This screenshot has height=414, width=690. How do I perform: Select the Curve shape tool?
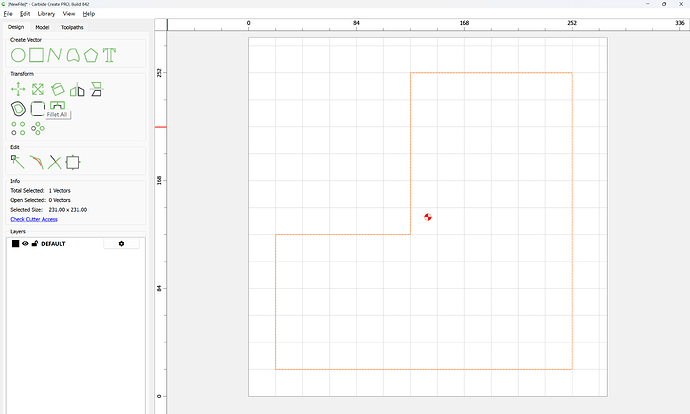click(x=73, y=55)
